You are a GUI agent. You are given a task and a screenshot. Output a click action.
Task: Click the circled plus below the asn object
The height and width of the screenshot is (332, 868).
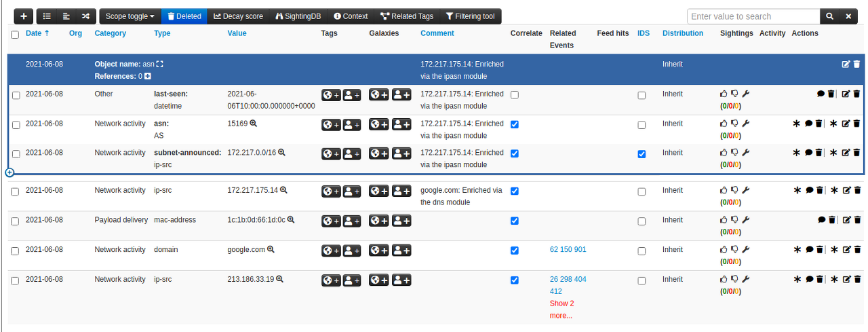pos(9,172)
